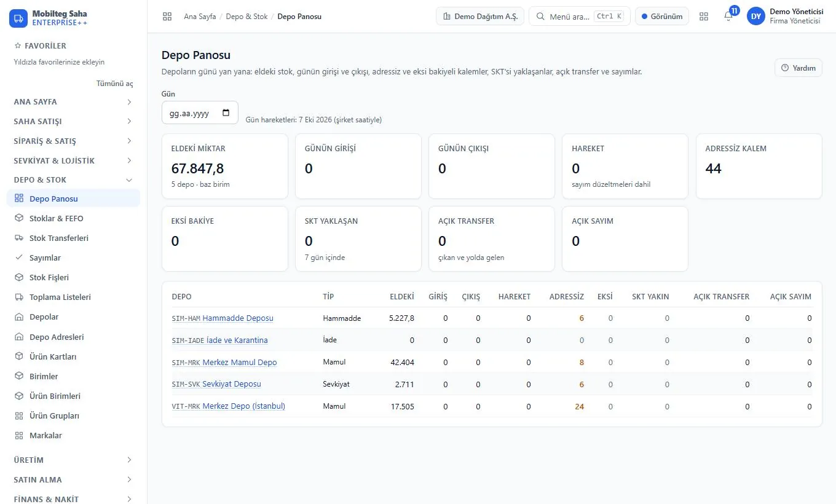Click the Ürün Birimleri box icon
Image resolution: width=836 pixels, height=504 pixels.
tap(18, 396)
